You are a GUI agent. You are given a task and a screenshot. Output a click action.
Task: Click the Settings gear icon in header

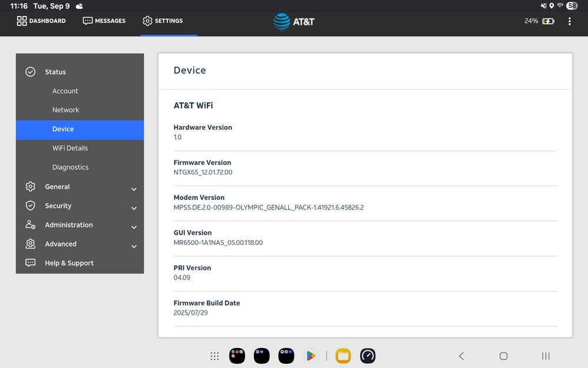pos(147,21)
